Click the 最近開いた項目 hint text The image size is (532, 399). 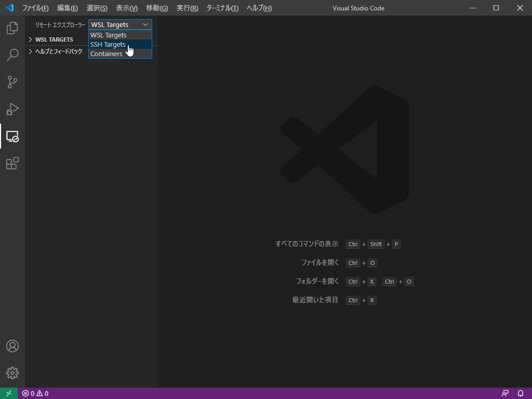(315, 300)
